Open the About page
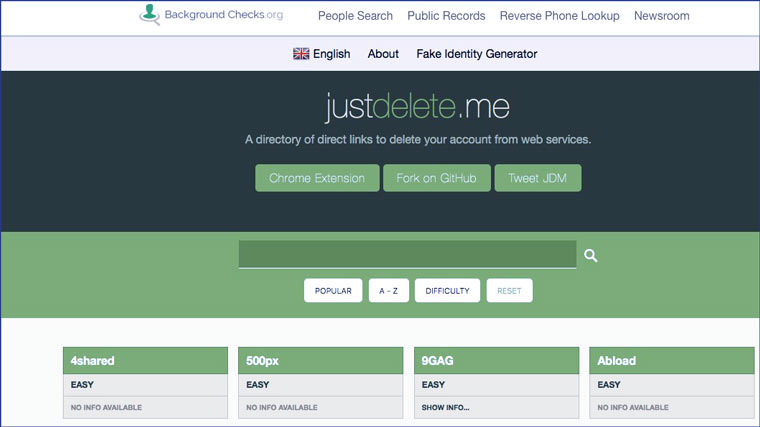Screen dimensions: 760x427 [x=383, y=54]
